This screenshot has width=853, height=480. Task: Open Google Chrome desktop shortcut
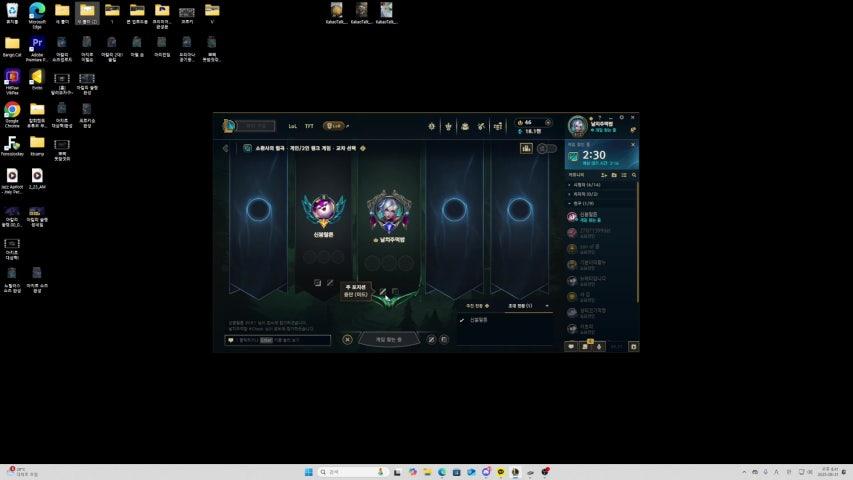[12, 114]
